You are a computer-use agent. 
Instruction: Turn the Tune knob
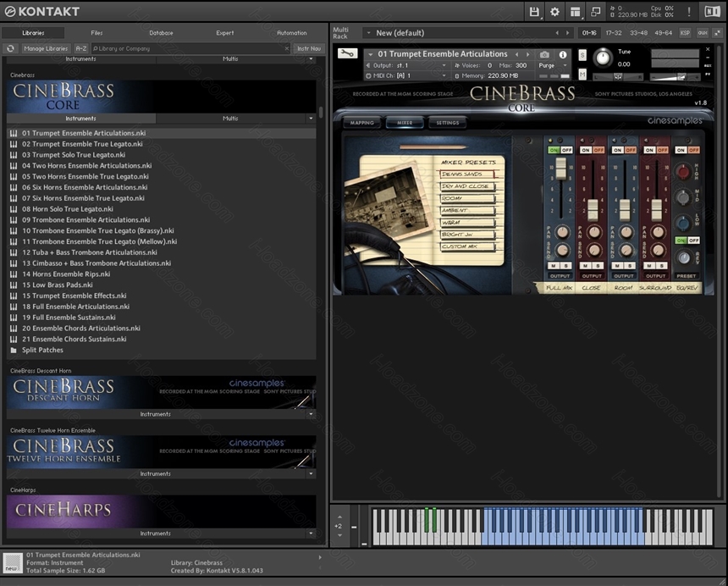pos(603,58)
